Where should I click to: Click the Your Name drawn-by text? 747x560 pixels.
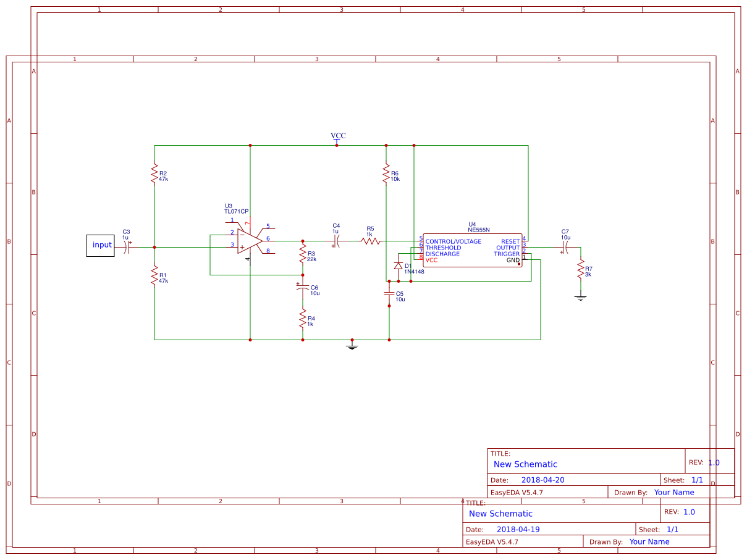pos(675,492)
